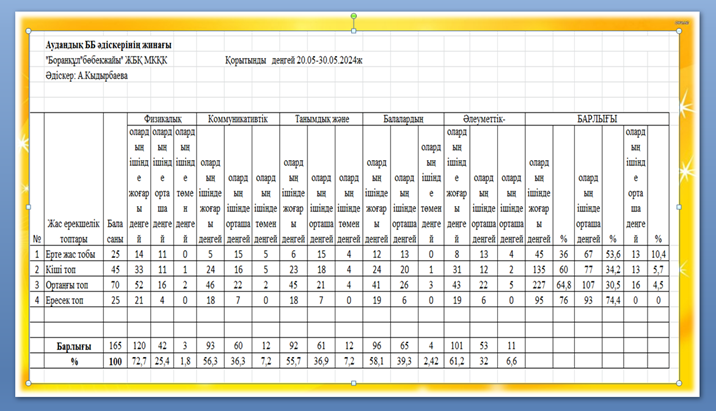Click the value '95' in Ересек топ row
716x411 pixels.
coord(539,300)
